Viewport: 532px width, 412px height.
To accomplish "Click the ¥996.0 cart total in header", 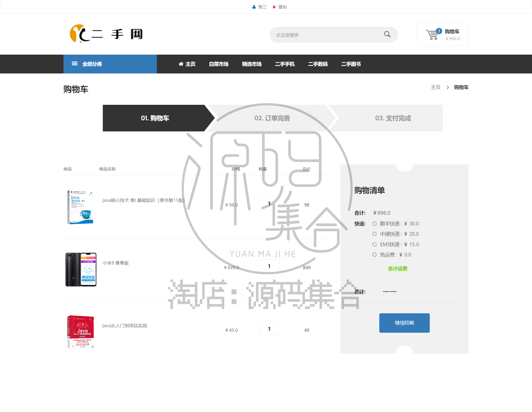I will point(452,39).
